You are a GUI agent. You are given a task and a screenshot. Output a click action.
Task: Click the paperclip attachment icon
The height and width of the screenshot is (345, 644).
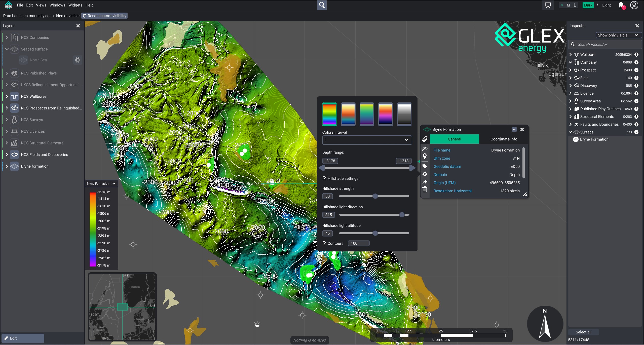coord(425,139)
